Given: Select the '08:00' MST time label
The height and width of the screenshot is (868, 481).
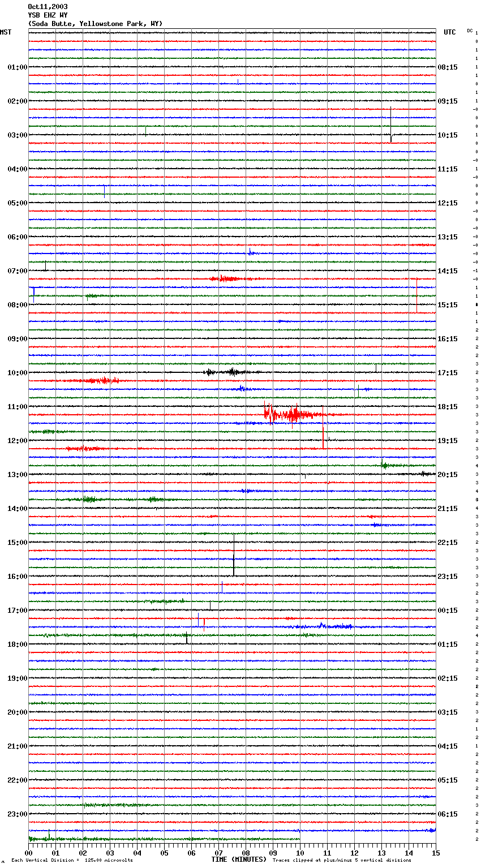Looking at the screenshot, I should click(18, 305).
